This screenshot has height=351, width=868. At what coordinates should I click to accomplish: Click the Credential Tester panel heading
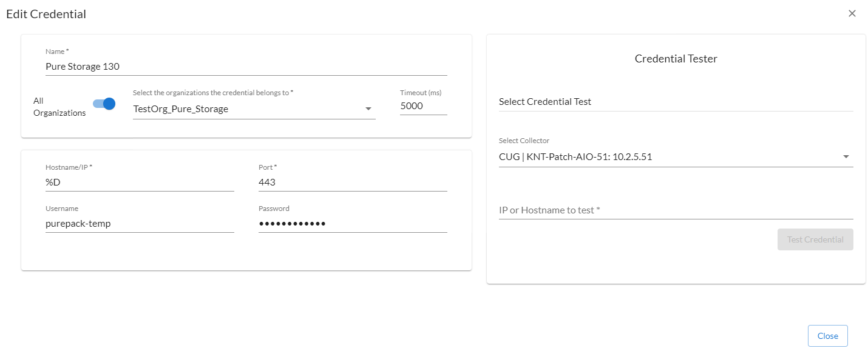(676, 59)
